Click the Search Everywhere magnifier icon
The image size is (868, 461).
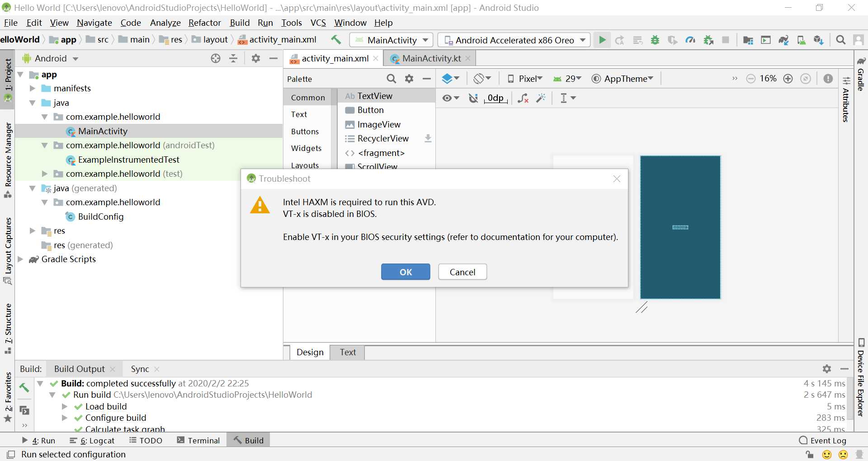(841, 40)
